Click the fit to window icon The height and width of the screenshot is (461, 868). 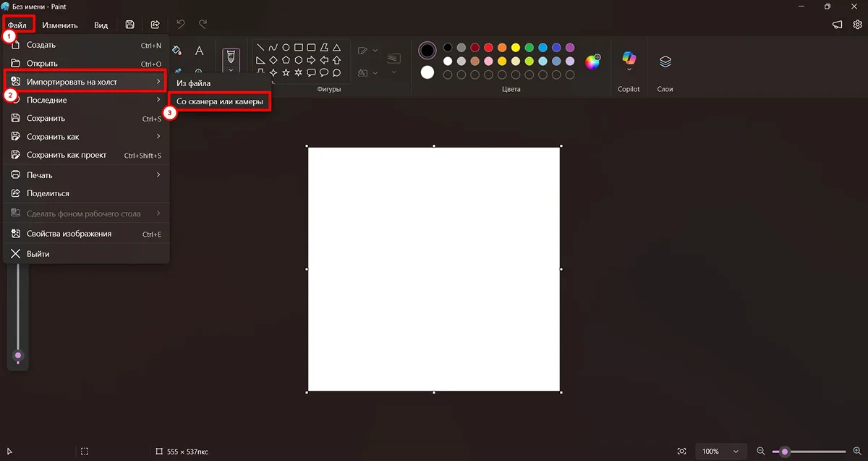pyautogui.click(x=681, y=452)
